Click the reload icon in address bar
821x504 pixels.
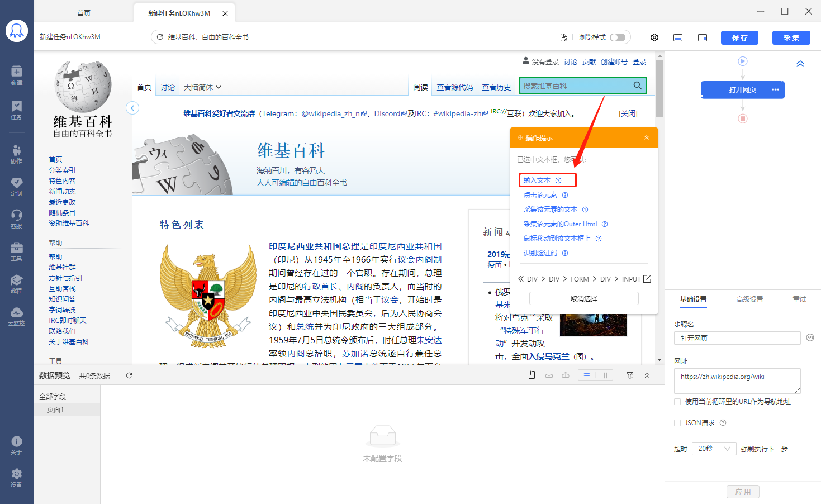160,37
